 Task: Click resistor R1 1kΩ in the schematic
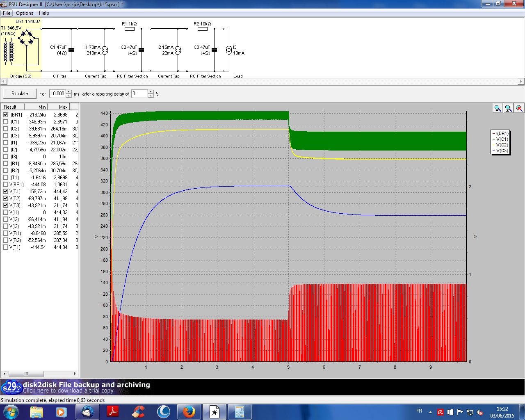[x=130, y=29]
